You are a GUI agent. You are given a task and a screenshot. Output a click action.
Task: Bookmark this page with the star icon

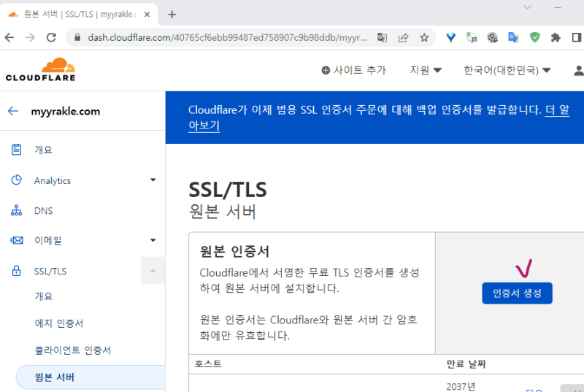pos(424,37)
